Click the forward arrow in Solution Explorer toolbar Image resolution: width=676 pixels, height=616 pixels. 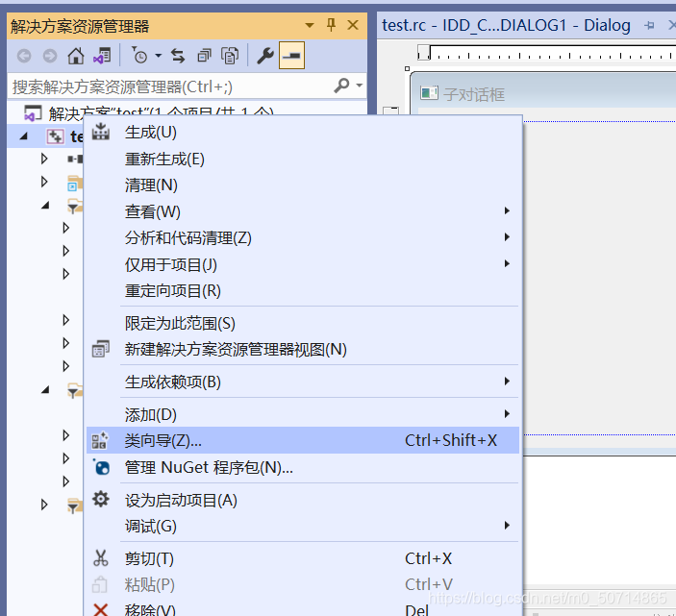(50, 56)
